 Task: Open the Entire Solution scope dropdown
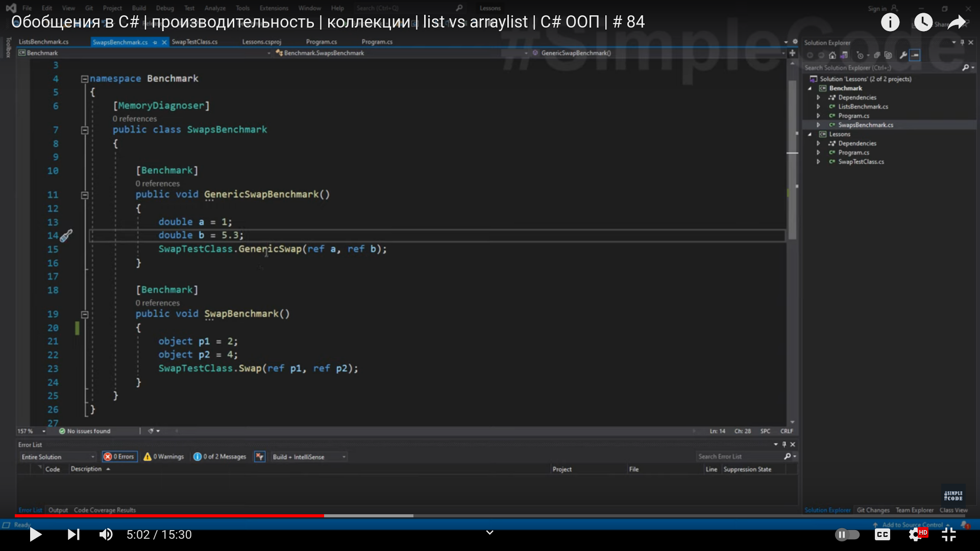58,457
